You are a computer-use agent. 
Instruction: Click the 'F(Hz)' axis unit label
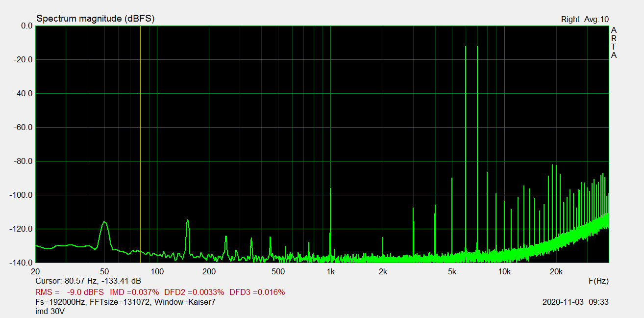(x=598, y=281)
